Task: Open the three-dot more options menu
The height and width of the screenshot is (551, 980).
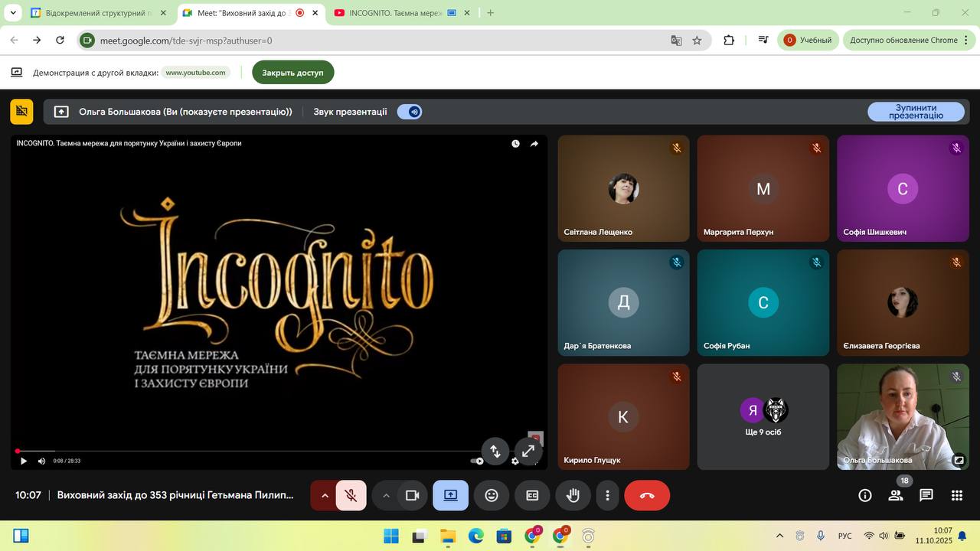Action: coord(607,495)
